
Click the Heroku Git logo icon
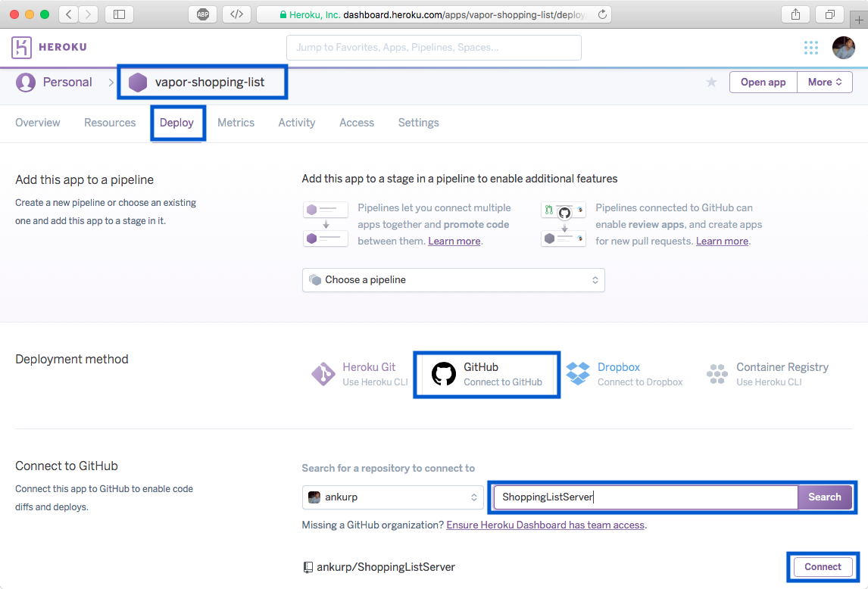tap(323, 374)
